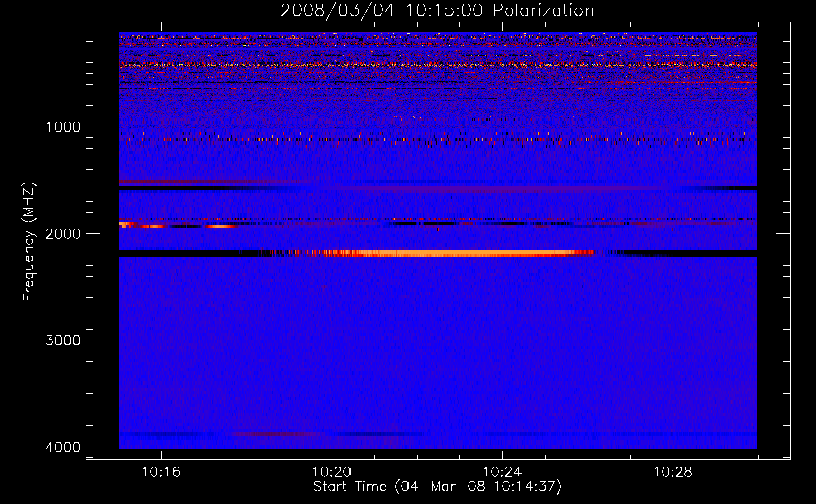Click the 'Frequency (MHZ)' axis label

click(29, 242)
